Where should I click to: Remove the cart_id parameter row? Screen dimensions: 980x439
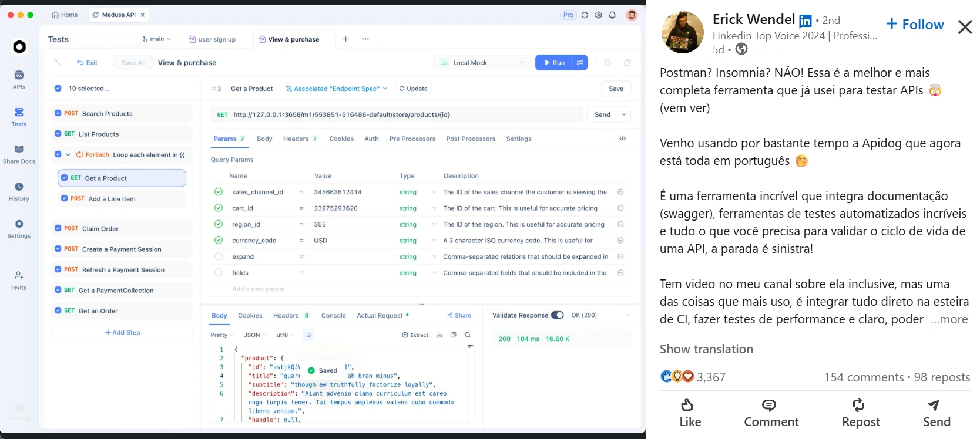pyautogui.click(x=620, y=208)
